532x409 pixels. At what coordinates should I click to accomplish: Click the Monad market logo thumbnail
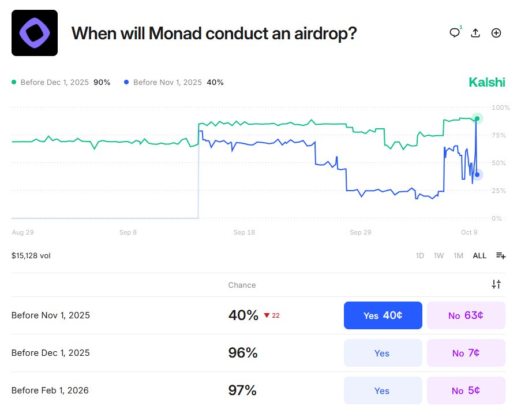(35, 33)
